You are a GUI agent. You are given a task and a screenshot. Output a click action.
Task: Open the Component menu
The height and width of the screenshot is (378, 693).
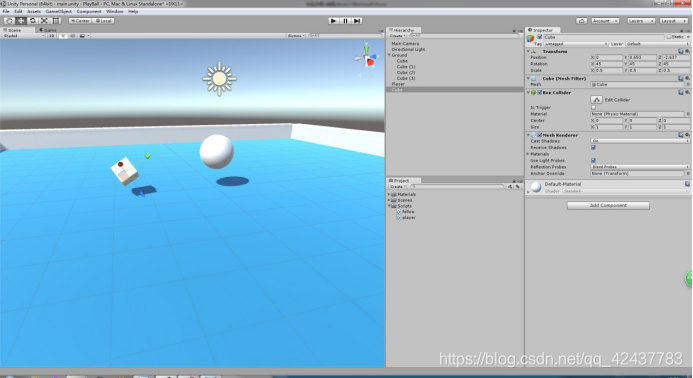pos(89,11)
